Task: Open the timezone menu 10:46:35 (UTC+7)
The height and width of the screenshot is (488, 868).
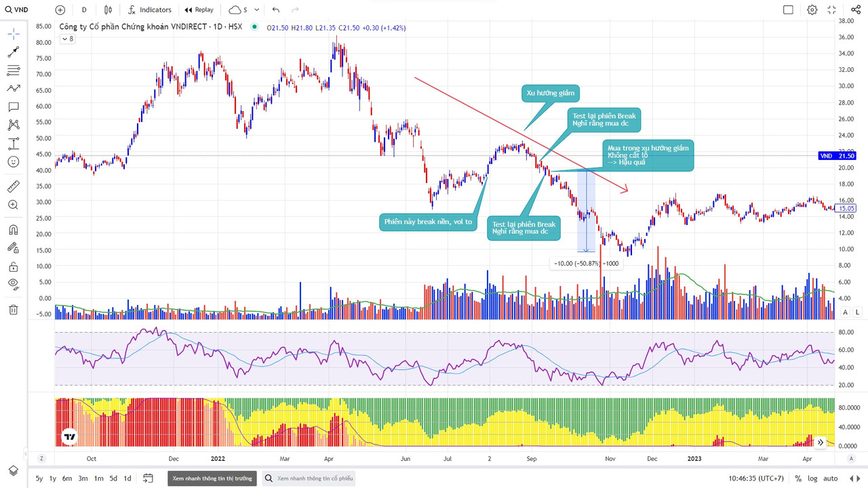Action: click(x=755, y=479)
